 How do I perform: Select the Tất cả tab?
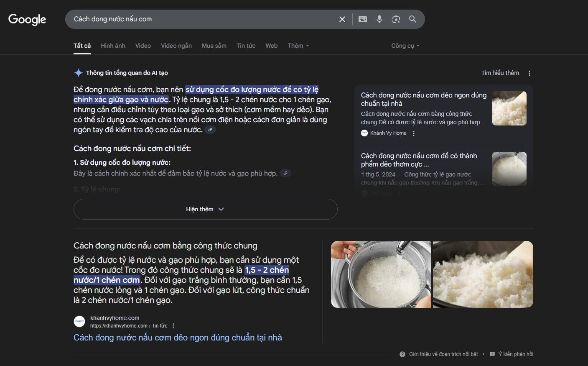pos(82,46)
